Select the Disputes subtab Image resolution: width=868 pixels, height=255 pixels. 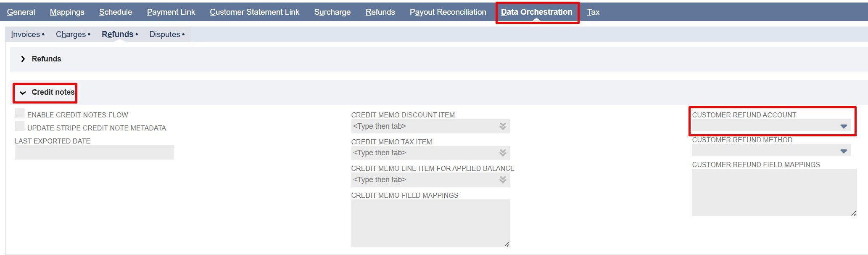164,35
